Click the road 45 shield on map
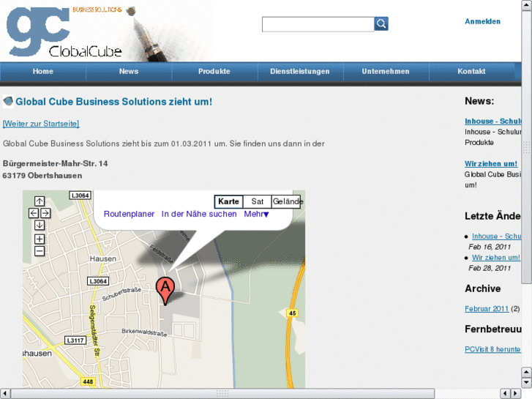Image resolution: width=532 pixels, height=399 pixels. click(x=293, y=313)
